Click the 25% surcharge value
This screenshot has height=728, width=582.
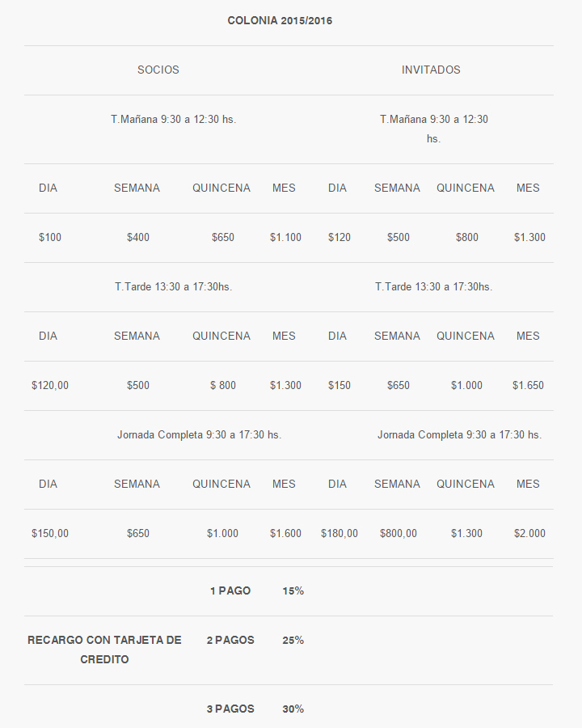[x=293, y=641]
